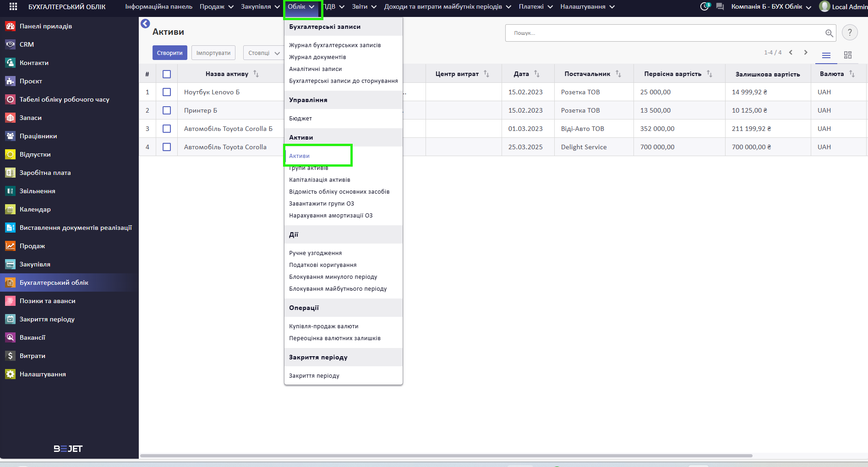Open the CRM module icon
Screen dimensions: 868x467
(x=10, y=44)
